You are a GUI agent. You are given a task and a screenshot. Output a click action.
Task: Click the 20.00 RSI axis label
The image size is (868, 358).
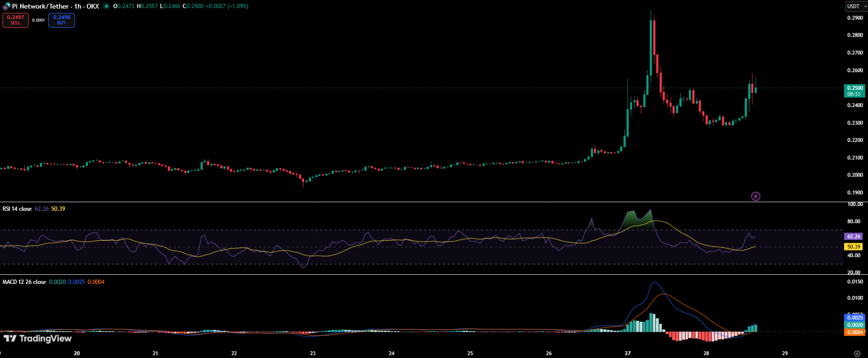854,272
